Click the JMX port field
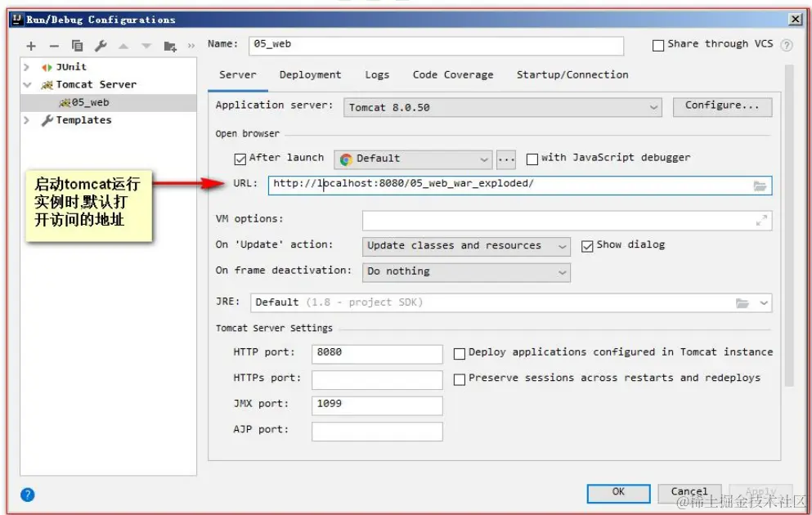812x515 pixels. tap(377, 405)
